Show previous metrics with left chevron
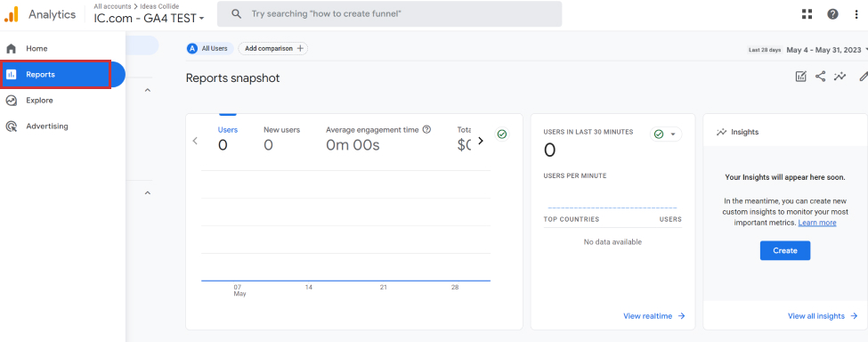 point(195,141)
